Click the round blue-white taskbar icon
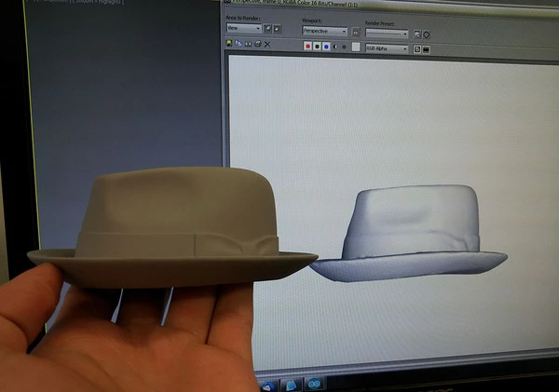 pos(268,386)
